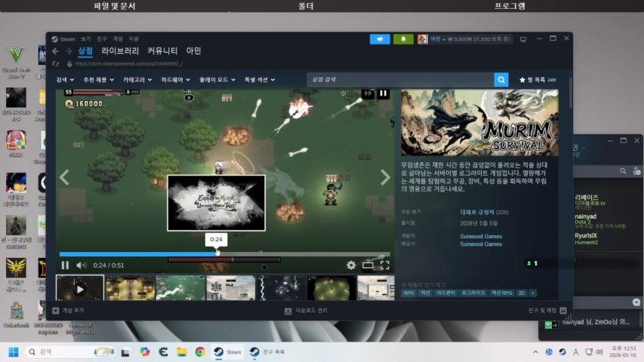Open the wishlist 찜 목록 button

(538, 80)
